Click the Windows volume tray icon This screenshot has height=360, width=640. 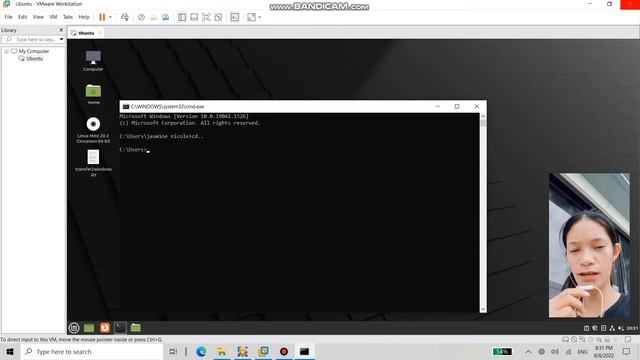(555, 351)
